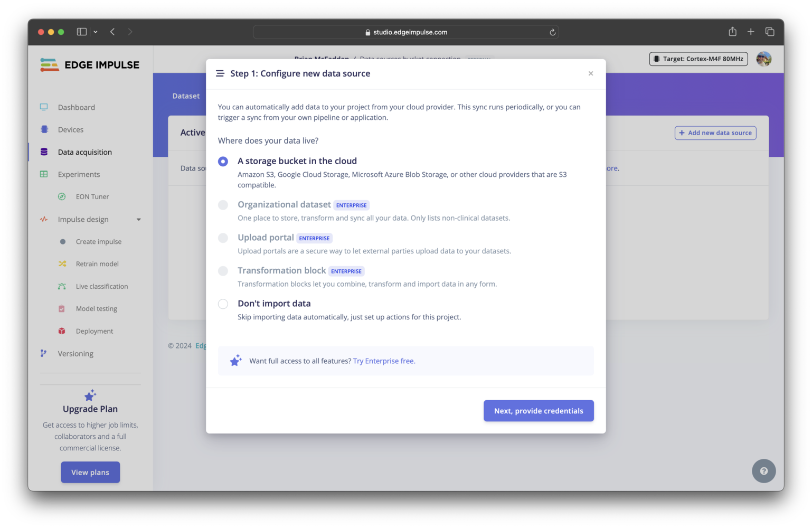Viewport: 812px width, 528px height.
Task: Click the Upgrade Plan star icon
Action: (90, 395)
